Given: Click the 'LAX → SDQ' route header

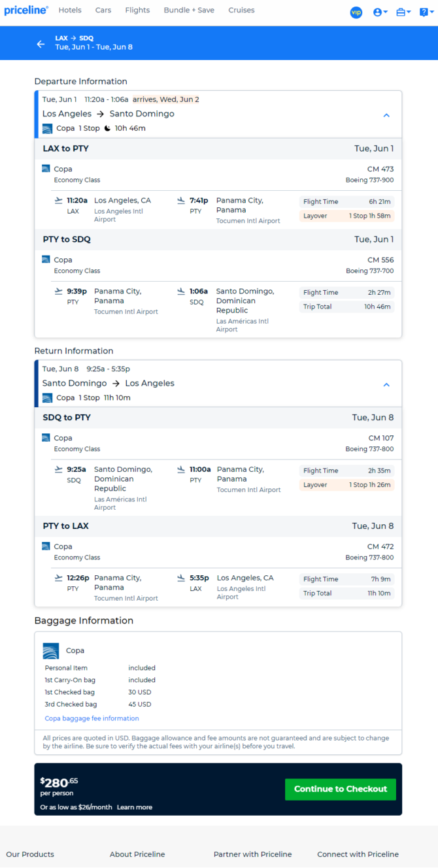Looking at the screenshot, I should click(74, 38).
